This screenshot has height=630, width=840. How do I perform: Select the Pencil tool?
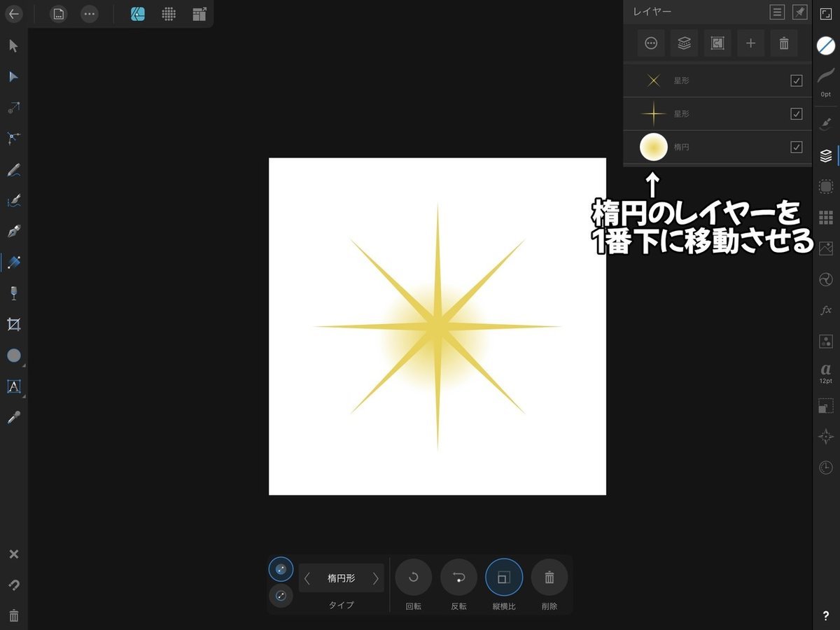coord(13,169)
